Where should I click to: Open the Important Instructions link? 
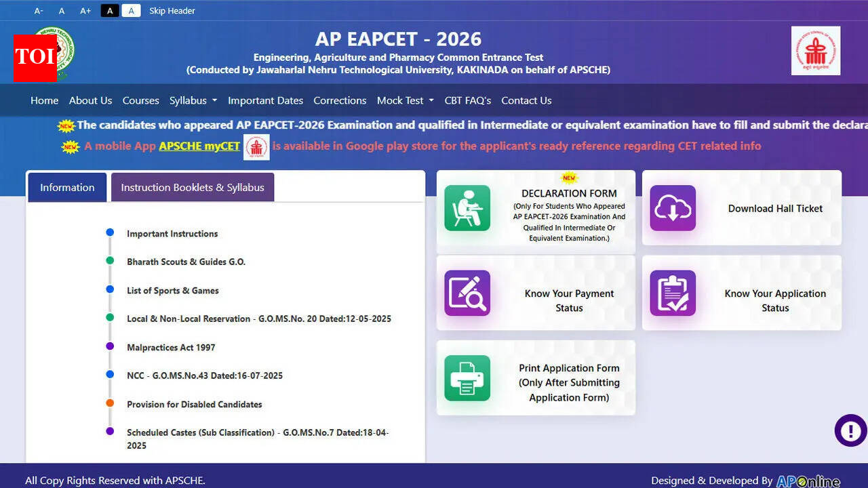tap(172, 234)
